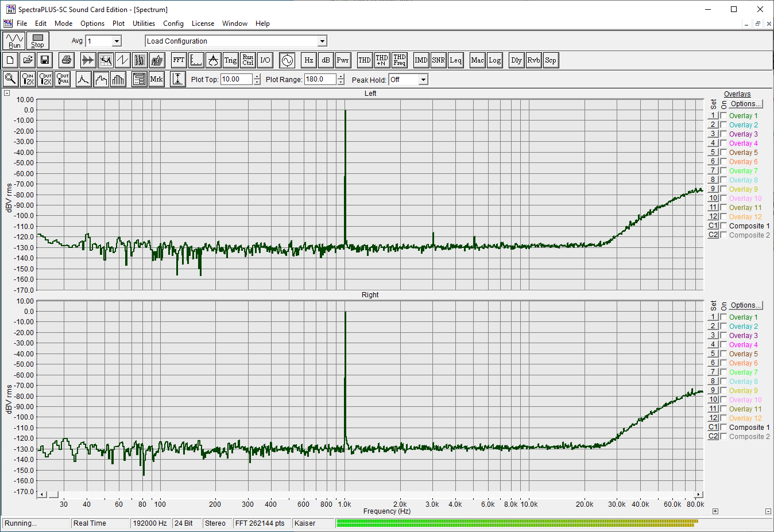Open the Trig trigger settings

point(230,60)
